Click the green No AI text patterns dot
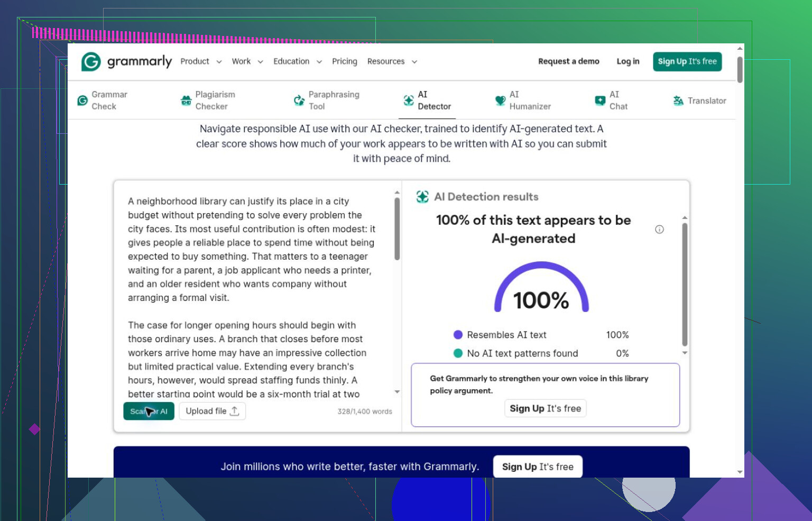The width and height of the screenshot is (812, 521). click(458, 353)
